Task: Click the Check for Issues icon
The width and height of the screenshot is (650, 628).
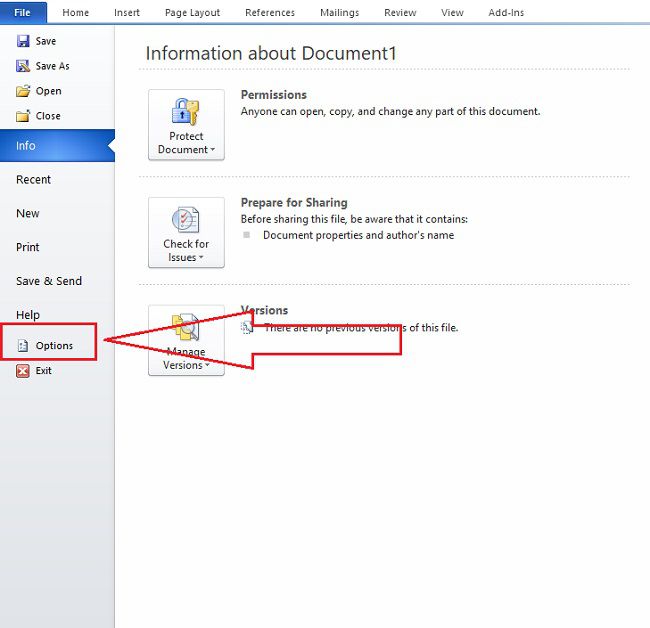Action: pyautogui.click(x=186, y=220)
